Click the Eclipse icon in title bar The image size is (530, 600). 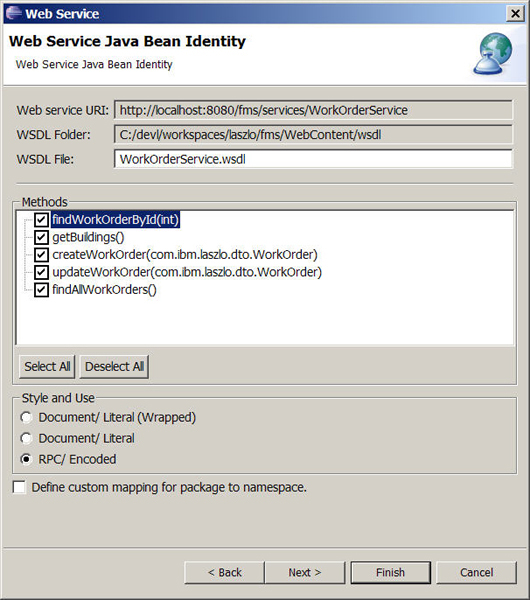[x=13, y=13]
